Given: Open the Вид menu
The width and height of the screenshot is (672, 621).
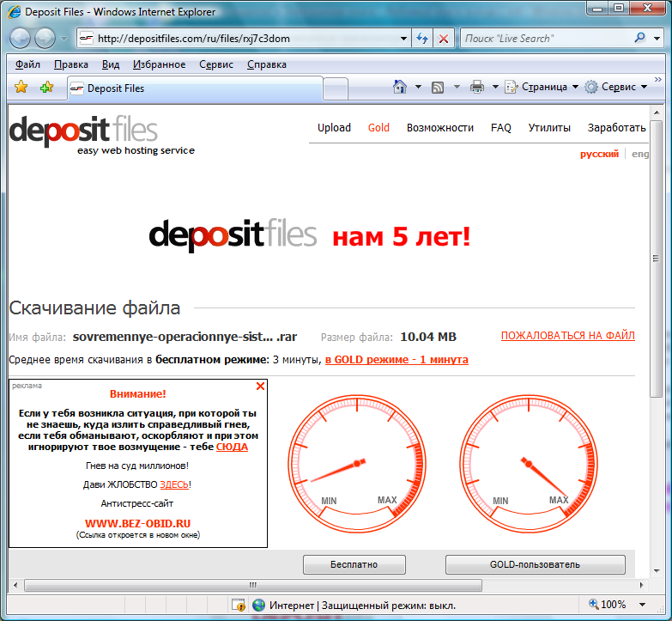Looking at the screenshot, I should click(111, 64).
